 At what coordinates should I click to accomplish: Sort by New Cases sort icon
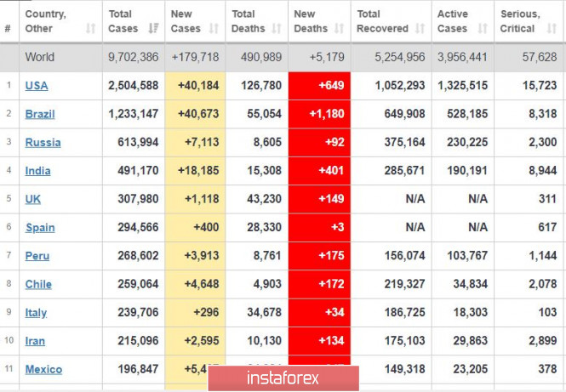pyautogui.click(x=214, y=29)
